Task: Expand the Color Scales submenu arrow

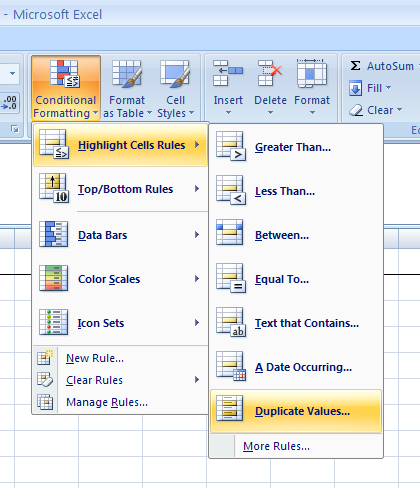Action: point(197,279)
